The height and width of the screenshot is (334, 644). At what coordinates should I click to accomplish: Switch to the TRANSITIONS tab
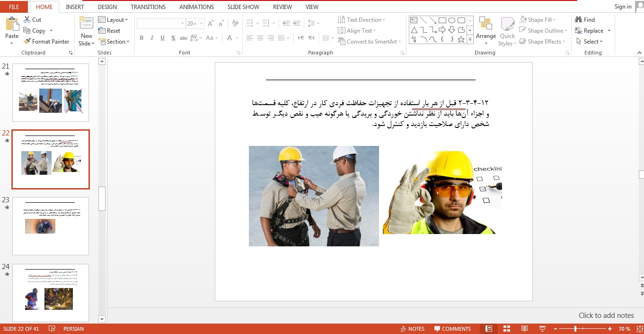[x=148, y=7]
